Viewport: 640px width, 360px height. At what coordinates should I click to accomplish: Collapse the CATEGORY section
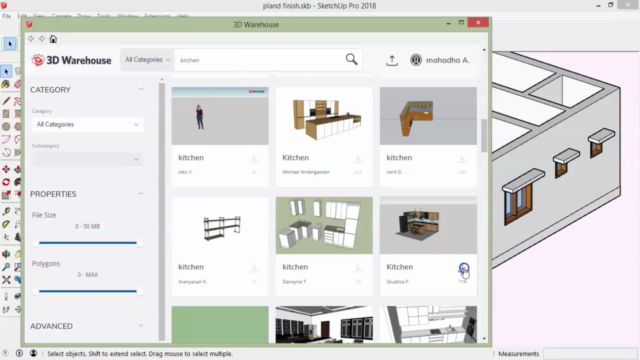tap(141, 89)
